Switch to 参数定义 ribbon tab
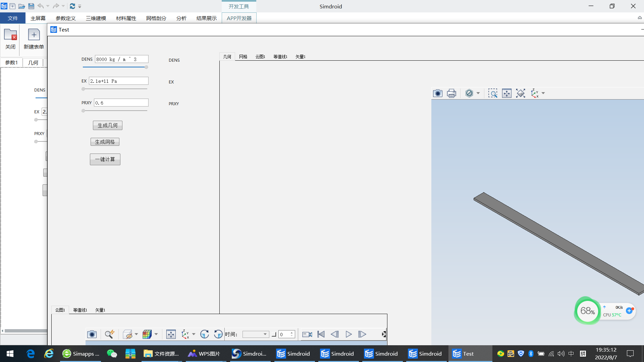 [65, 18]
